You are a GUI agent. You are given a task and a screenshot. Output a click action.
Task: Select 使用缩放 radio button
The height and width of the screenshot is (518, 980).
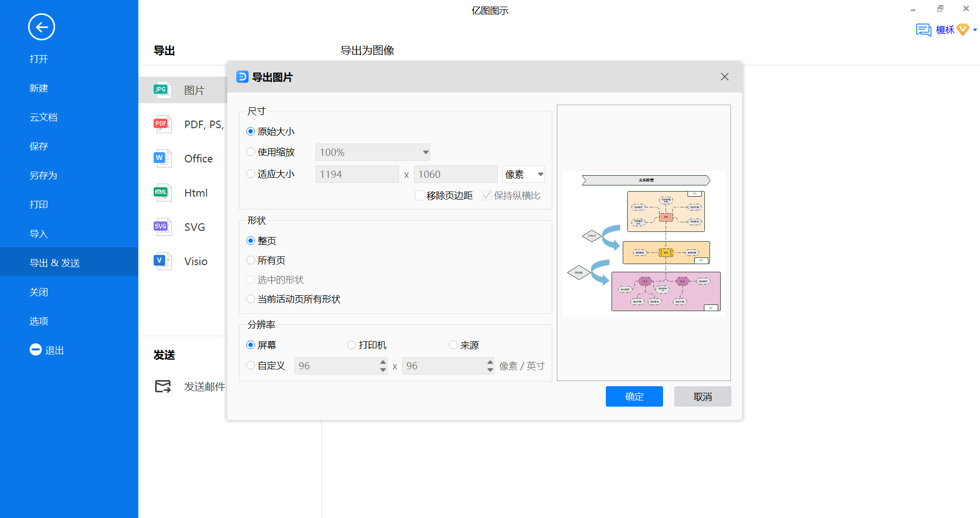click(251, 152)
